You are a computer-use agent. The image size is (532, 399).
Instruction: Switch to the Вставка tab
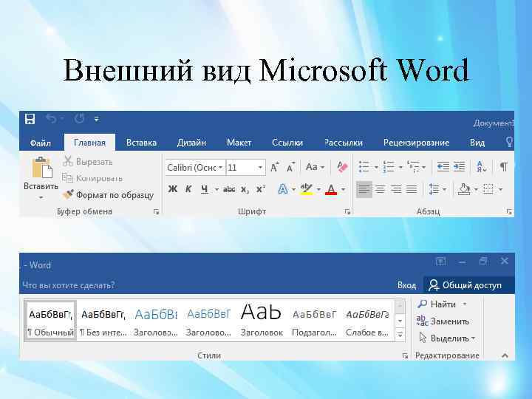tap(141, 143)
